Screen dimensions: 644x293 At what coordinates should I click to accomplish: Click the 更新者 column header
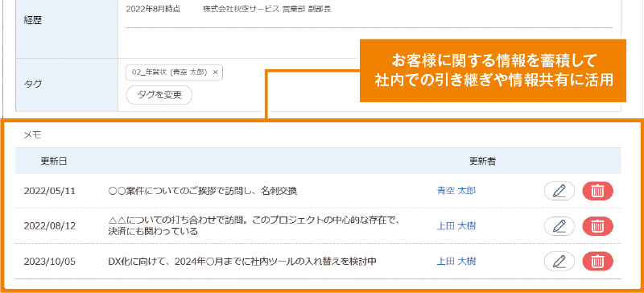tap(482, 161)
